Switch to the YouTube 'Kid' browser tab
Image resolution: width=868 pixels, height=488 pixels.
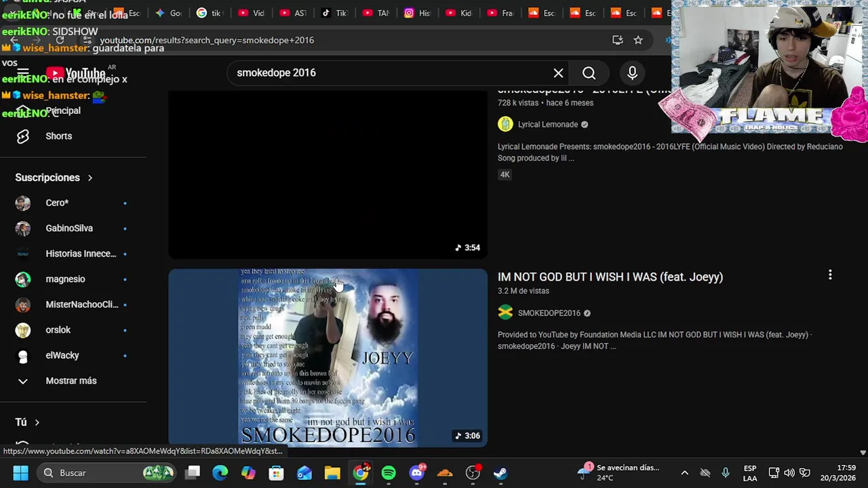(458, 13)
